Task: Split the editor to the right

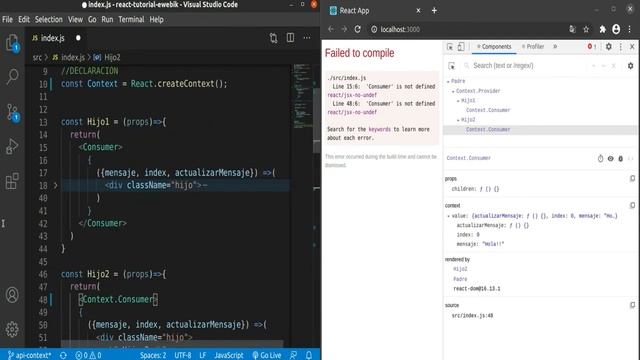Action: tap(290, 38)
